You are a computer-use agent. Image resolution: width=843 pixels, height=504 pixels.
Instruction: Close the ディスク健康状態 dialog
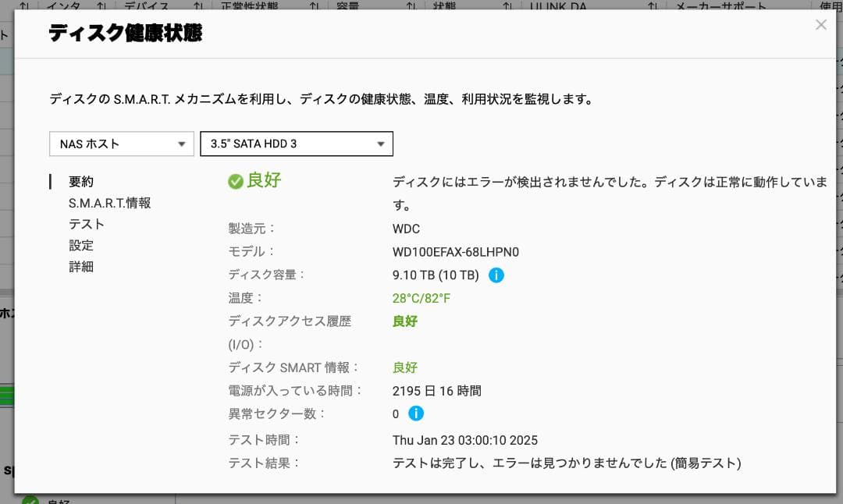tap(821, 24)
